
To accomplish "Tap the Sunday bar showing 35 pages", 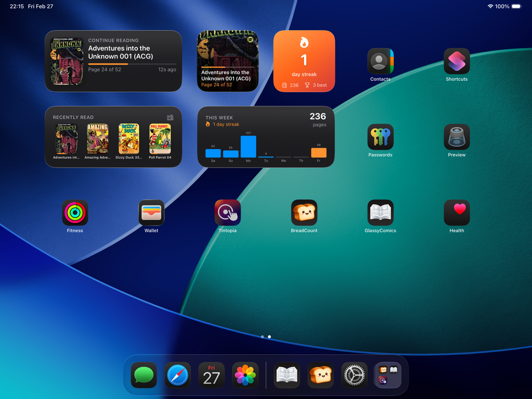I will (231, 154).
